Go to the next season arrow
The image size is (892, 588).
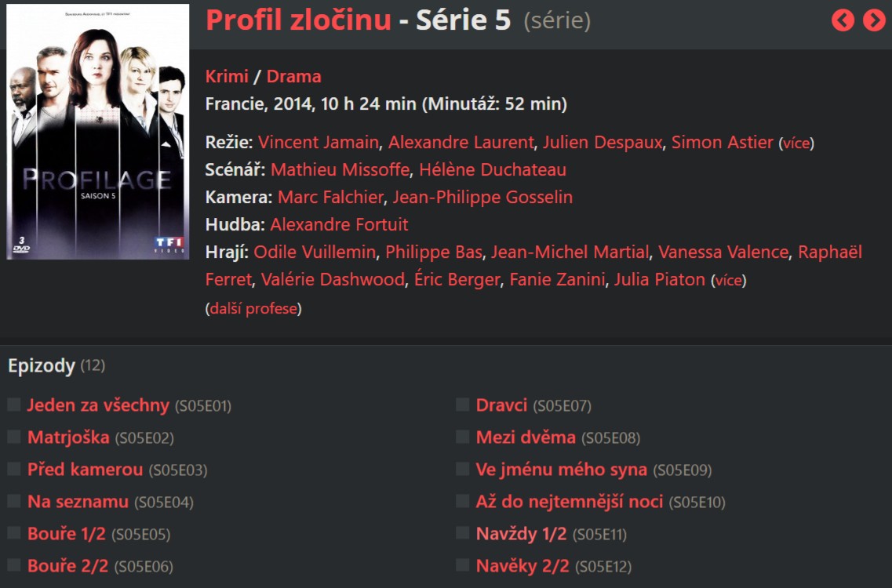click(875, 20)
